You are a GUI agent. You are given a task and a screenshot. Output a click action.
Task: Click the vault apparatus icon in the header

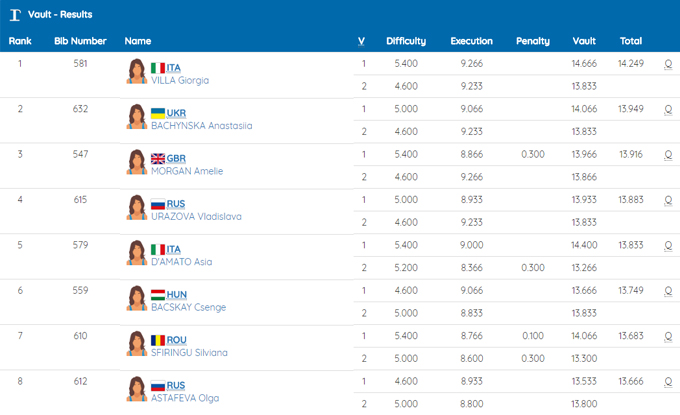[x=14, y=15]
